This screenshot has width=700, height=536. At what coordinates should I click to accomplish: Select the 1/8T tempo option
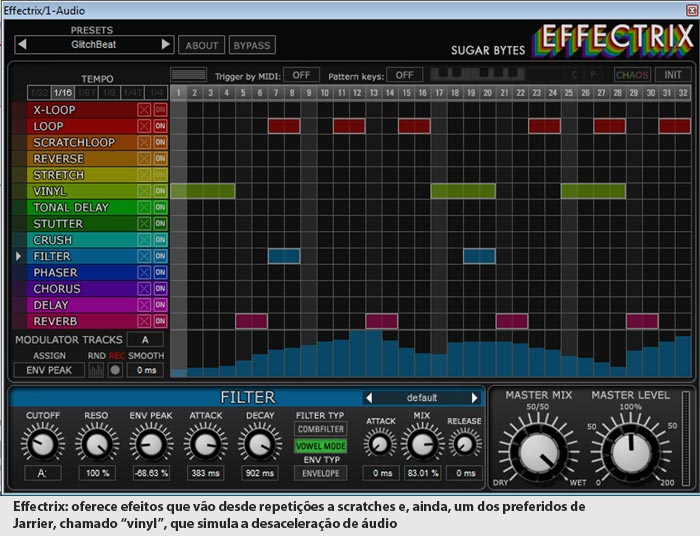[86, 93]
